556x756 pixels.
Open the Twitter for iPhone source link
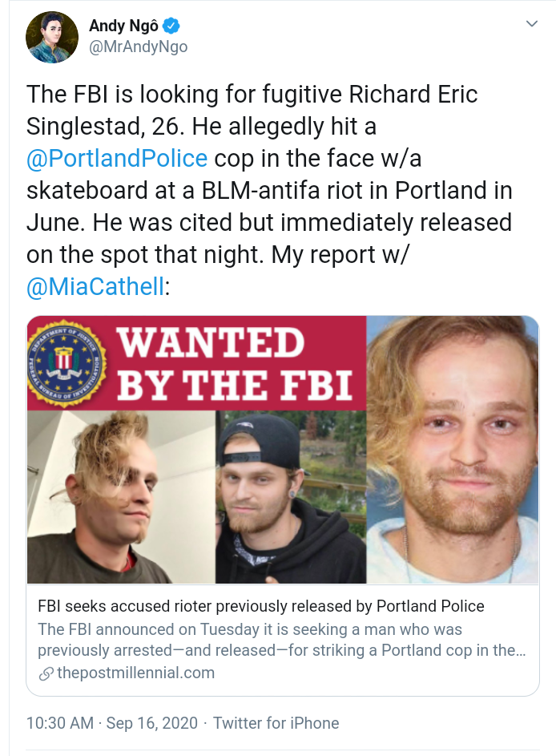coord(276,723)
